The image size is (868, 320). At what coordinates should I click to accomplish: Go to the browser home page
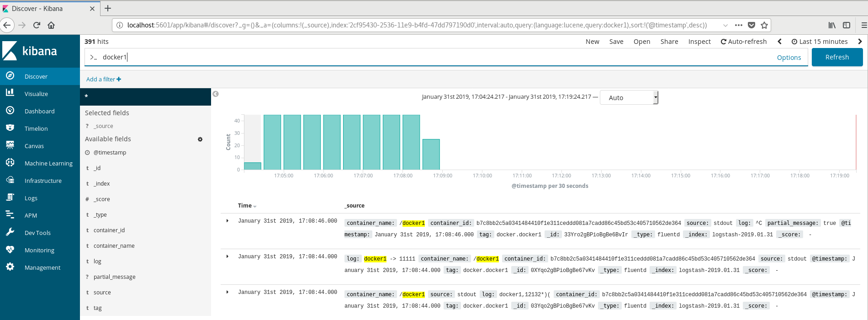click(x=51, y=25)
